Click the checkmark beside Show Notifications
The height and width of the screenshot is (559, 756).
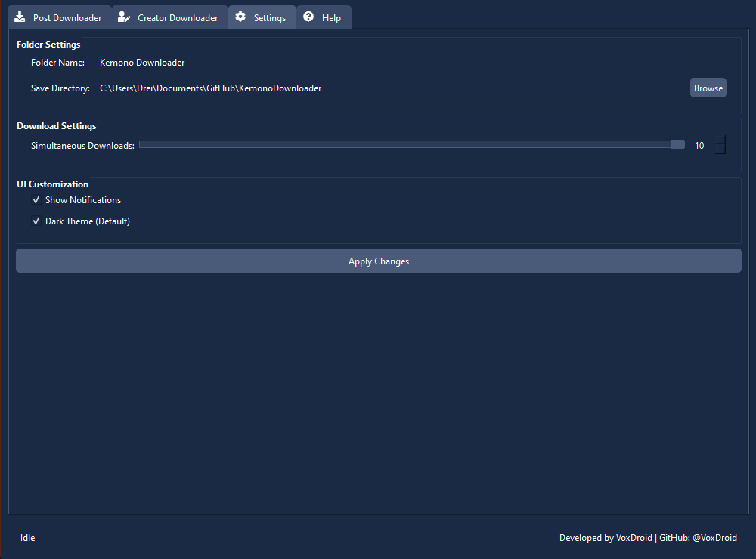[36, 199]
